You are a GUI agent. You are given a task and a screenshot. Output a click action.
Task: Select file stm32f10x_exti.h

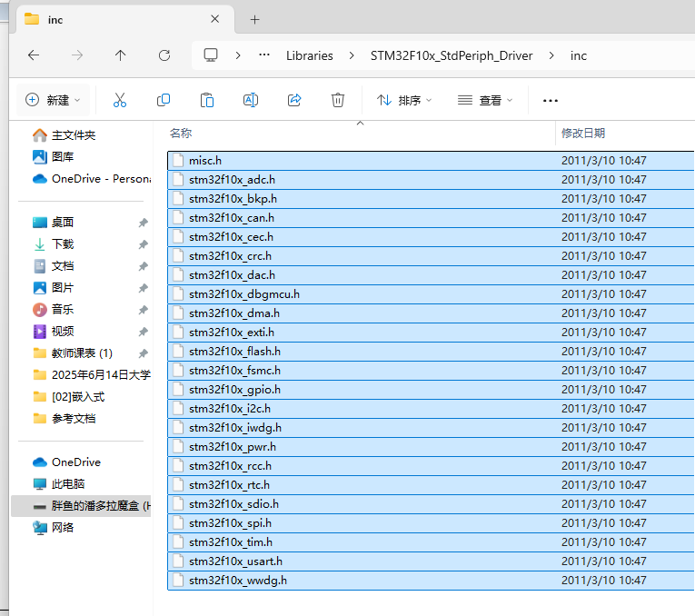(431, 332)
